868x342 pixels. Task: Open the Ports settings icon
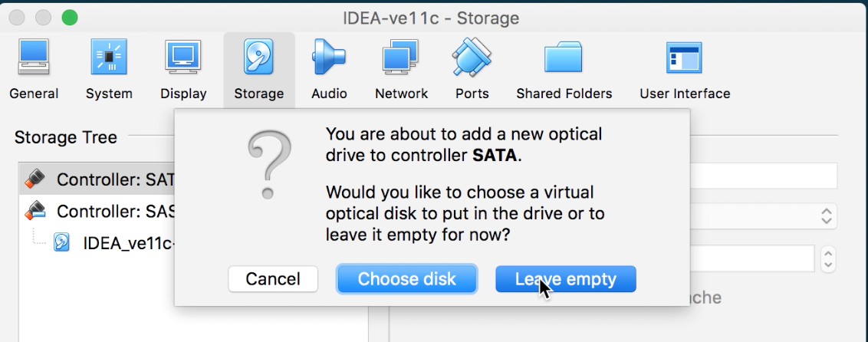pos(472,70)
